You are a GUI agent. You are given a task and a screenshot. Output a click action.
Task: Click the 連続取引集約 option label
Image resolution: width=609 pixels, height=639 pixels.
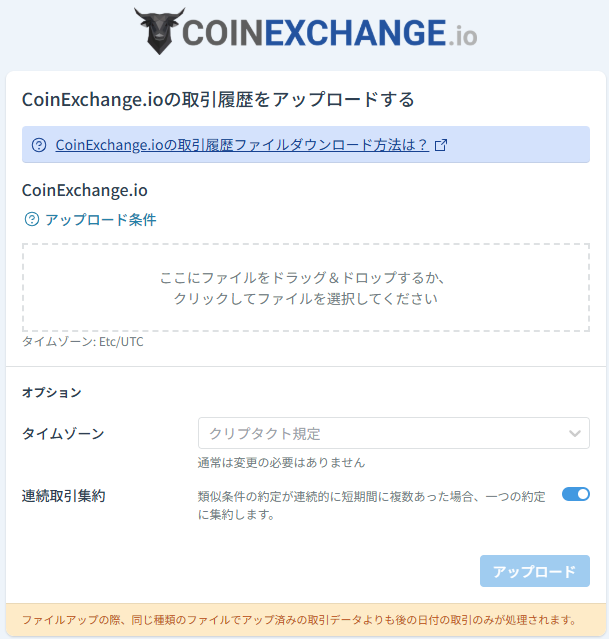coord(64,496)
